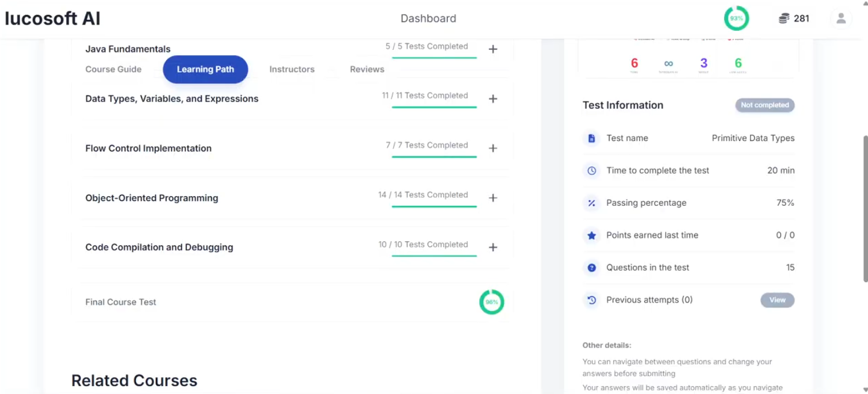868x394 pixels.
Task: Click the star icon next to points earned
Action: pyautogui.click(x=591, y=235)
